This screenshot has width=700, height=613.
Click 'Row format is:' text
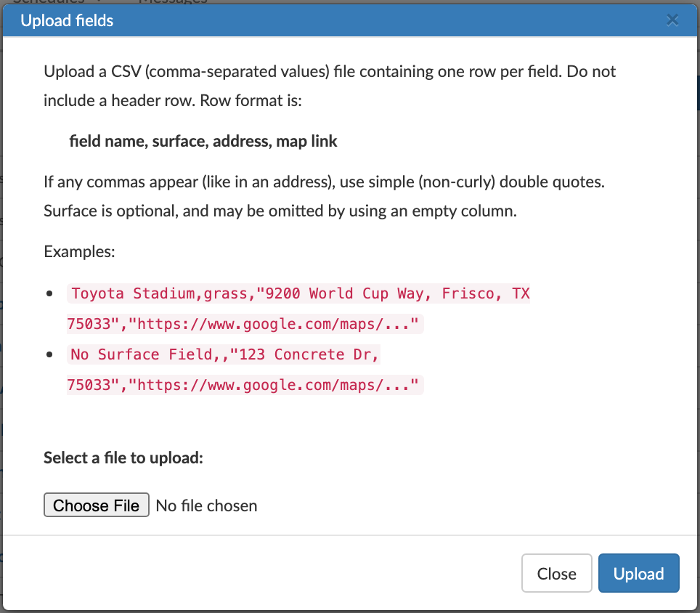[x=251, y=100]
